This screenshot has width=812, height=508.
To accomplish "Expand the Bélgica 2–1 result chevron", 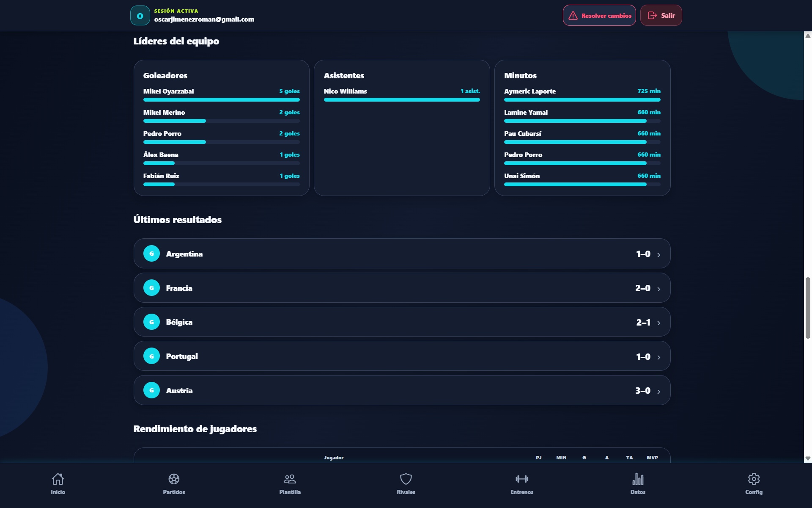I will (658, 323).
